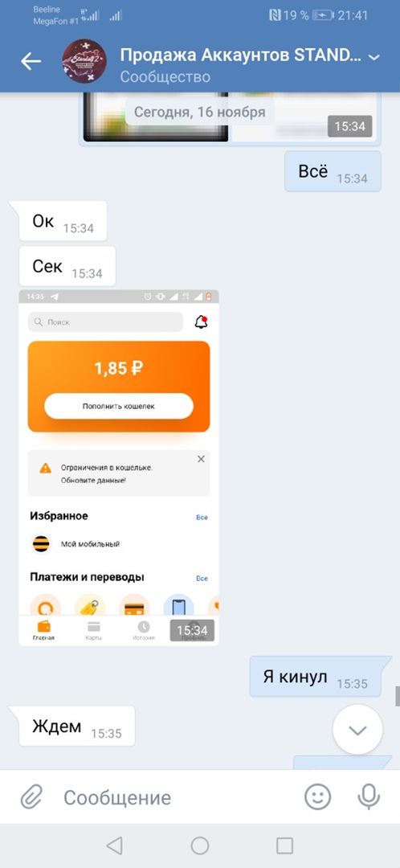Jump to the latest message with the down arrow

tap(357, 730)
